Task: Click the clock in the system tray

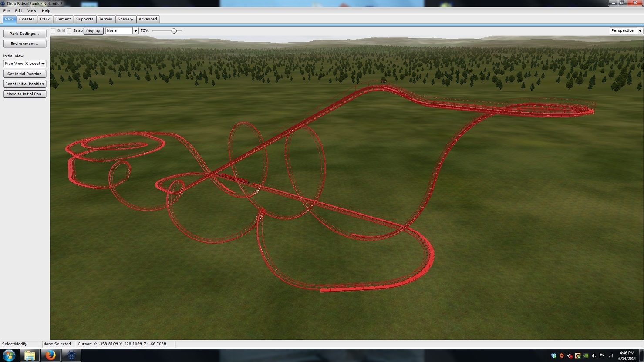Action: click(627, 355)
